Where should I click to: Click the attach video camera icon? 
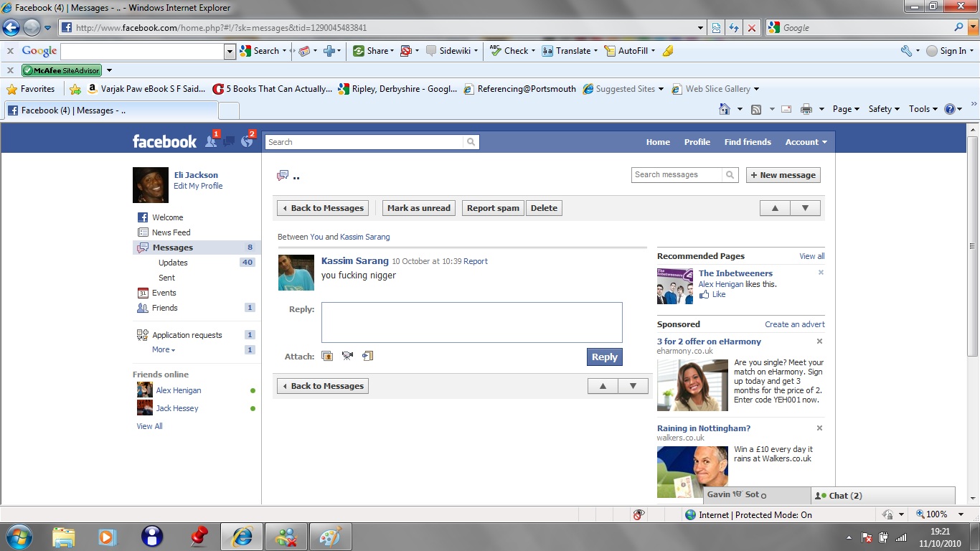pos(348,356)
